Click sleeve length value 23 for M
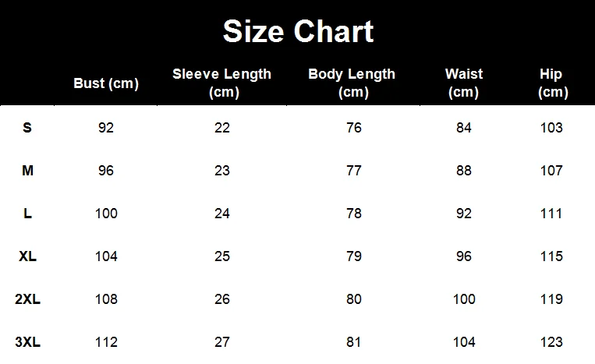Image resolution: width=595 pixels, height=364 pixels. point(222,170)
